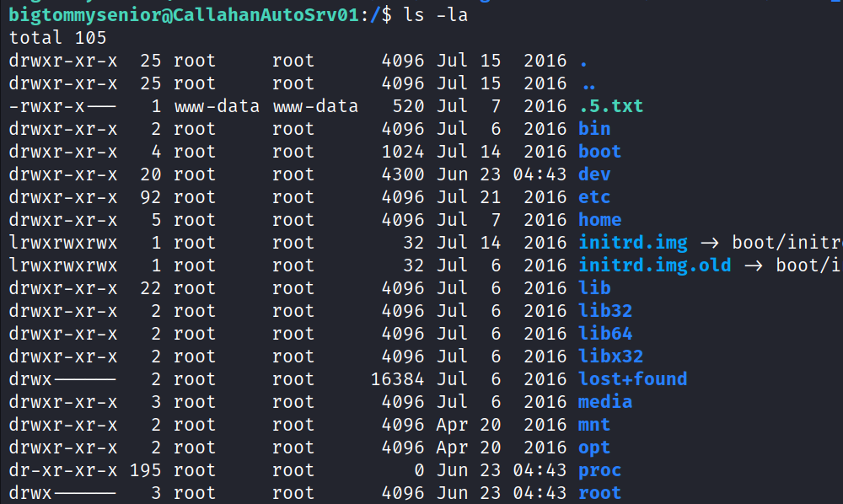843x504 pixels.
Task: Click the blue root directory name
Action: (x=599, y=493)
